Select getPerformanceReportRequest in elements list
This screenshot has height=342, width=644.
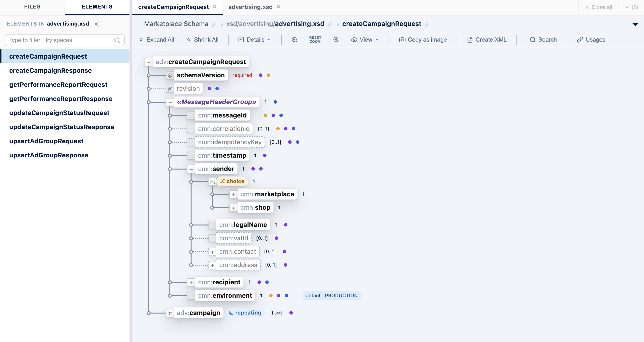65,85
